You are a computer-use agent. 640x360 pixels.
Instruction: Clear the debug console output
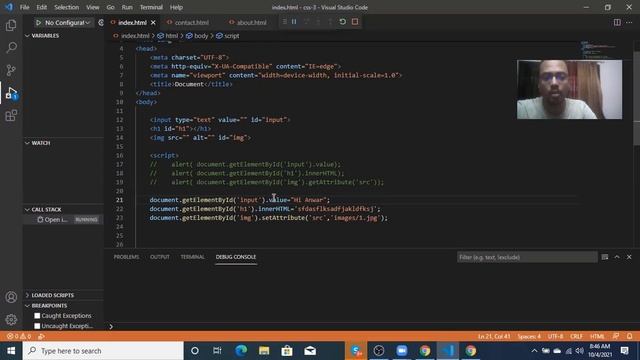[x=605, y=257]
